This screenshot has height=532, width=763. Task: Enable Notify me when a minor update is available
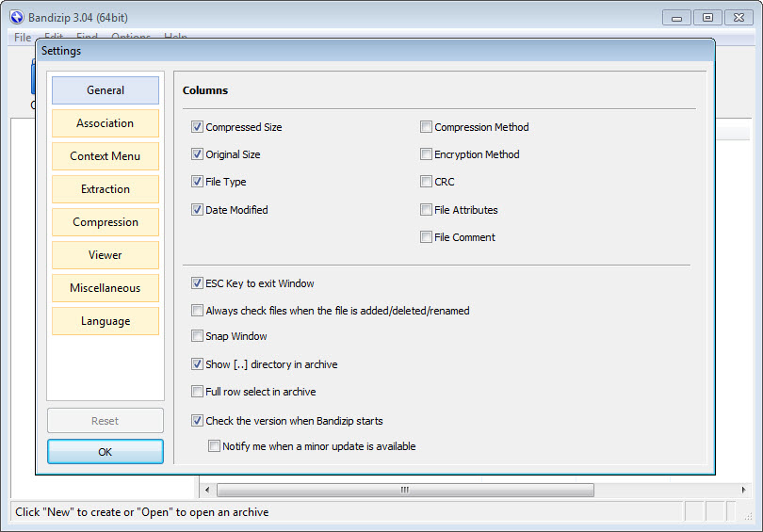214,446
